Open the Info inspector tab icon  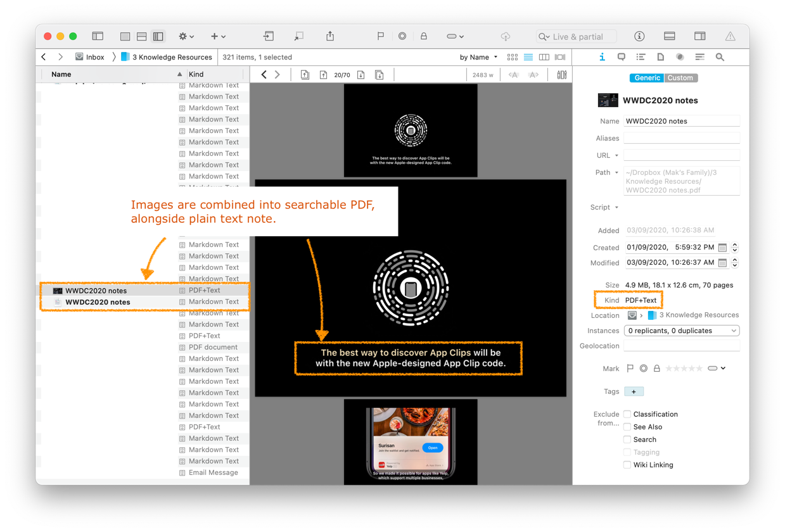coord(602,57)
